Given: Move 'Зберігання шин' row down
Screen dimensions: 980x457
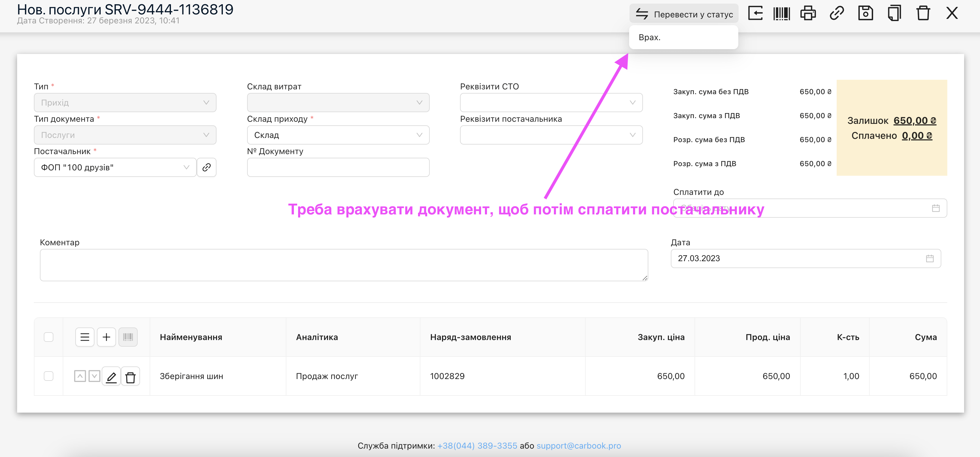Looking at the screenshot, I should pos(94,376).
